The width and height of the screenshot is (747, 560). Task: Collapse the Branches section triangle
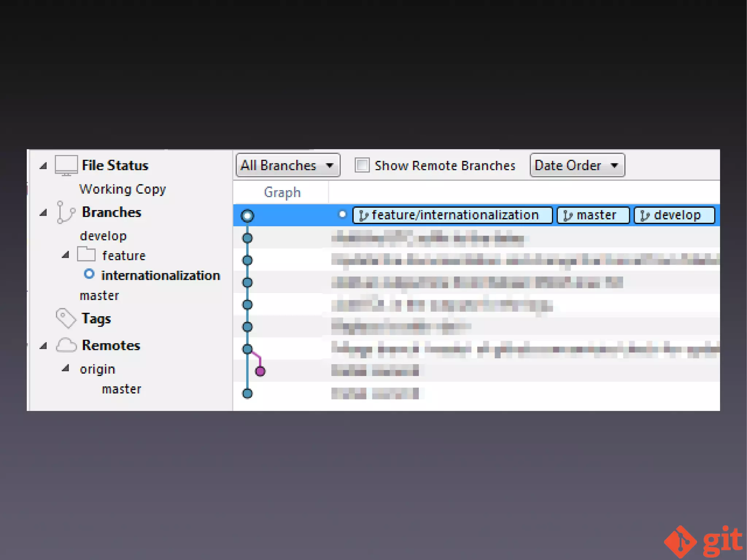(x=43, y=212)
